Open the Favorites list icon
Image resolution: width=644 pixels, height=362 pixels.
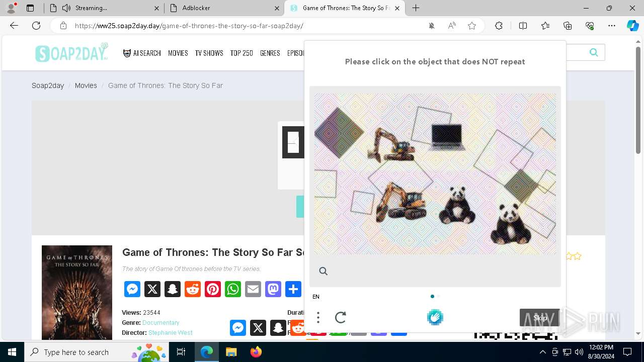pos(545,26)
